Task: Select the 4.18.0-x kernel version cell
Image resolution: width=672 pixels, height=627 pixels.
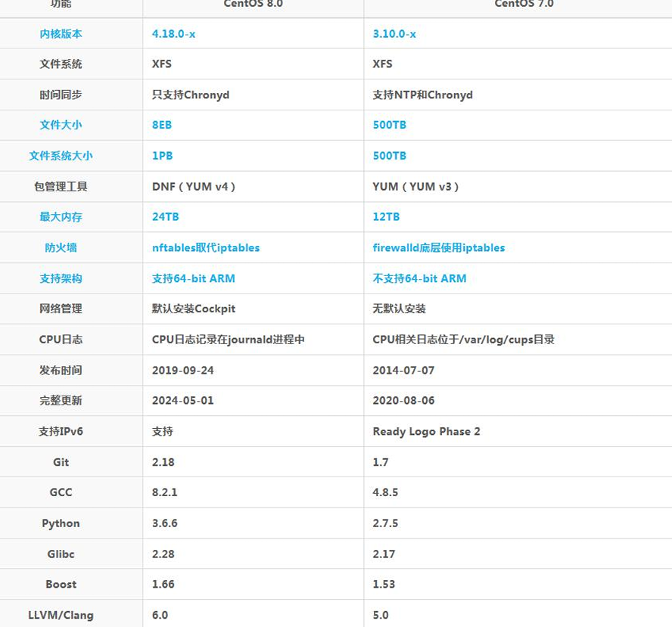Action: click(x=173, y=34)
